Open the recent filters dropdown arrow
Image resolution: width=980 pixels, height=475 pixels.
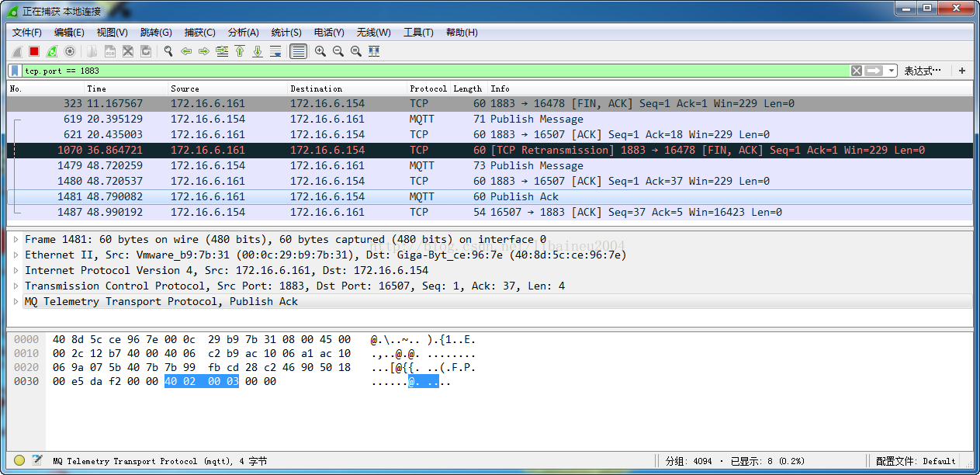point(892,71)
